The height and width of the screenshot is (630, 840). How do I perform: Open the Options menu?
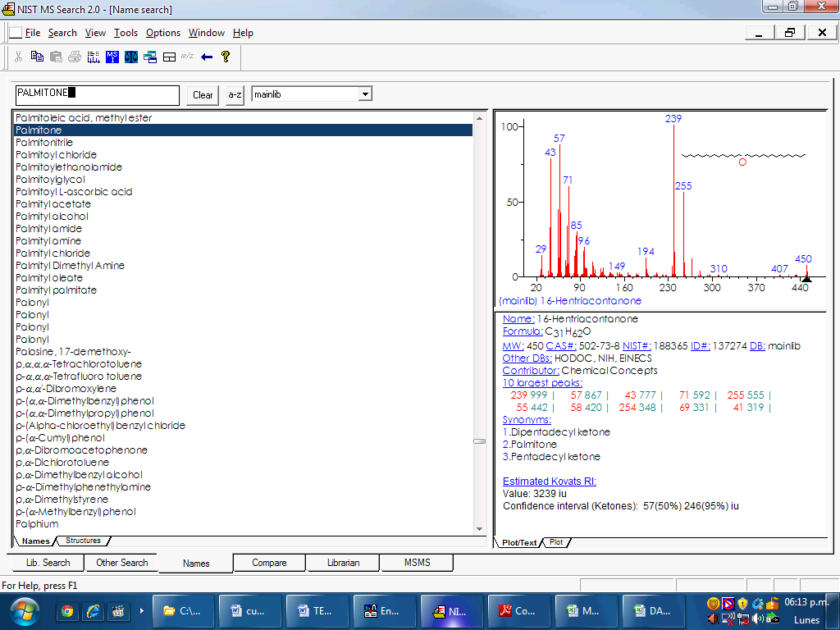163,33
